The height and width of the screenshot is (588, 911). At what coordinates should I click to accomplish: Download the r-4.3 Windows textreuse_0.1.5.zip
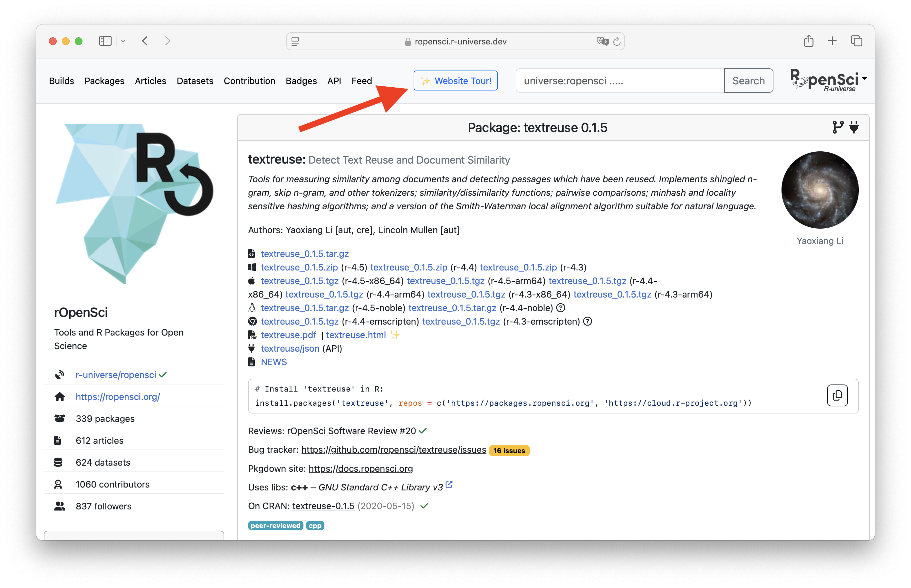[518, 267]
